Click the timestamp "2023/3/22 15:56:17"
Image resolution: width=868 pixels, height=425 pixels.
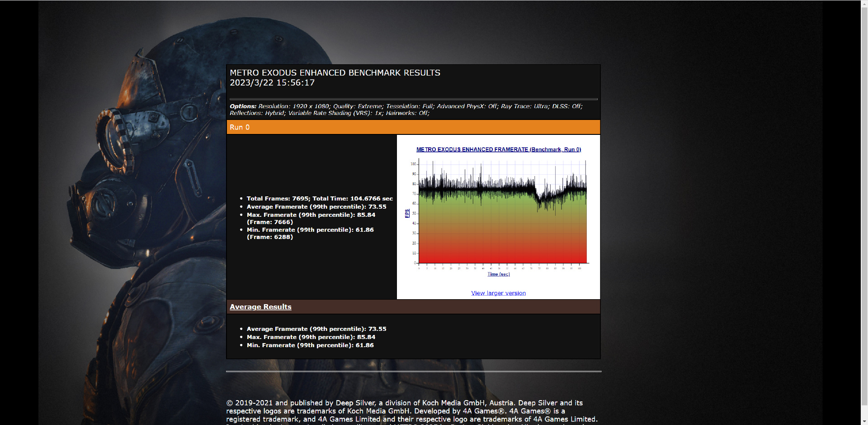tap(272, 83)
